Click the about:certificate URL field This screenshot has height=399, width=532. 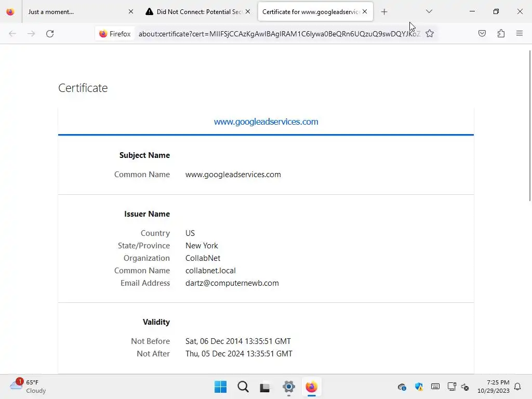(x=279, y=34)
